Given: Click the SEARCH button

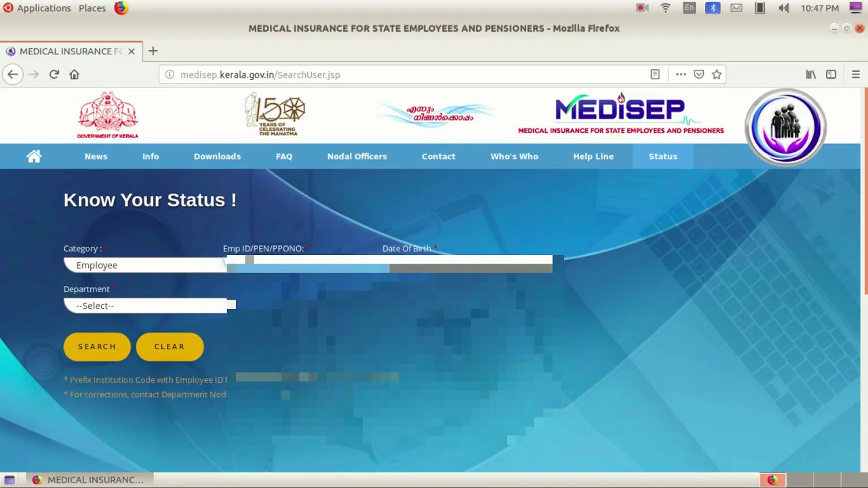Looking at the screenshot, I should point(97,346).
